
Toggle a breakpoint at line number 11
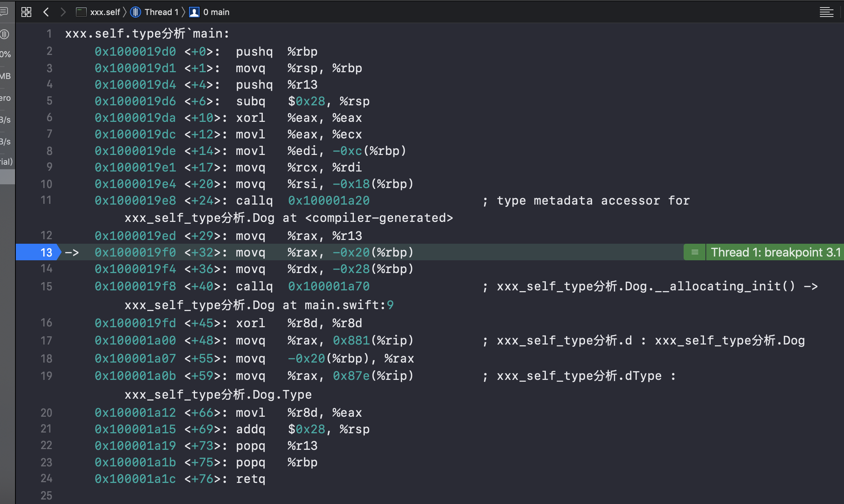[x=46, y=200]
